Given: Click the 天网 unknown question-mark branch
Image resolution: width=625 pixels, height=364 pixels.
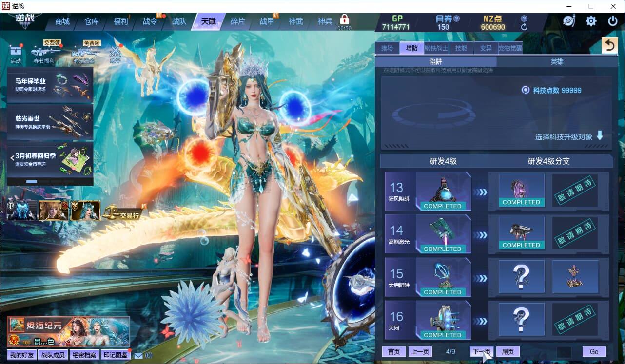Looking at the screenshot, I should pos(522,320).
